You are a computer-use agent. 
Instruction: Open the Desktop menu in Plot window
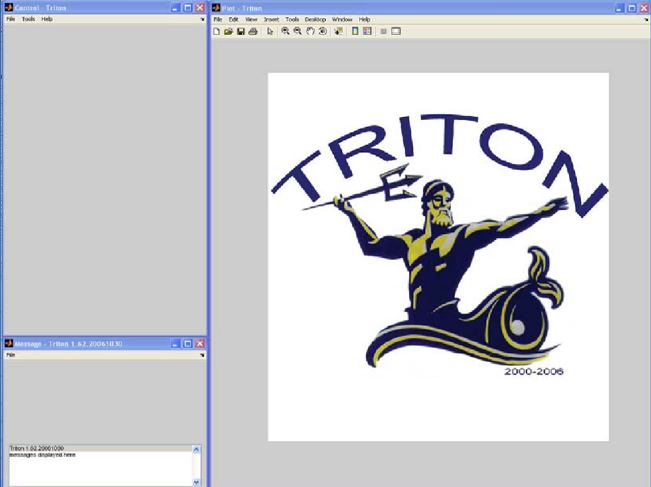pyautogui.click(x=315, y=19)
